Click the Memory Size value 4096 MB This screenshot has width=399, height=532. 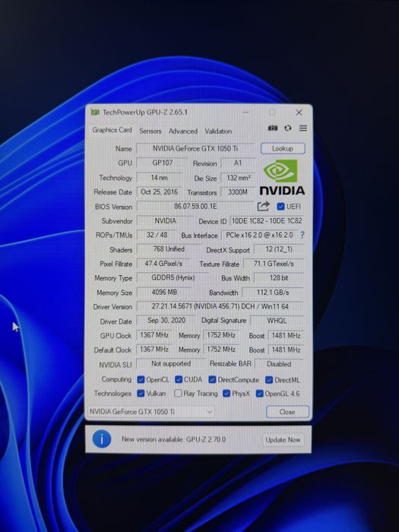[164, 292]
